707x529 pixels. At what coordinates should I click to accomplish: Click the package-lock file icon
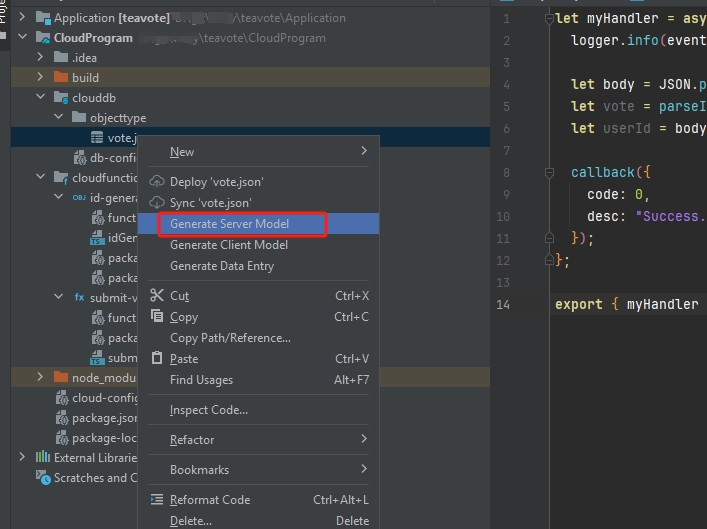coord(62,438)
